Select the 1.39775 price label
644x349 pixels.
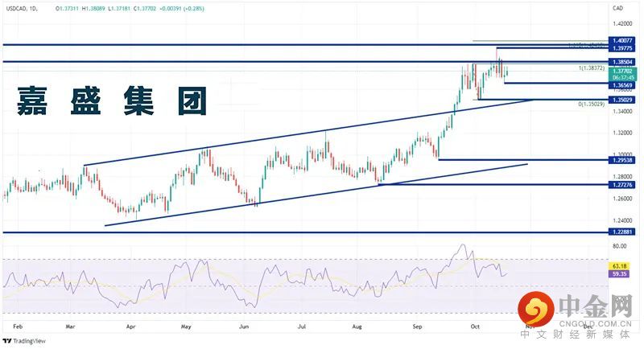[x=622, y=48]
